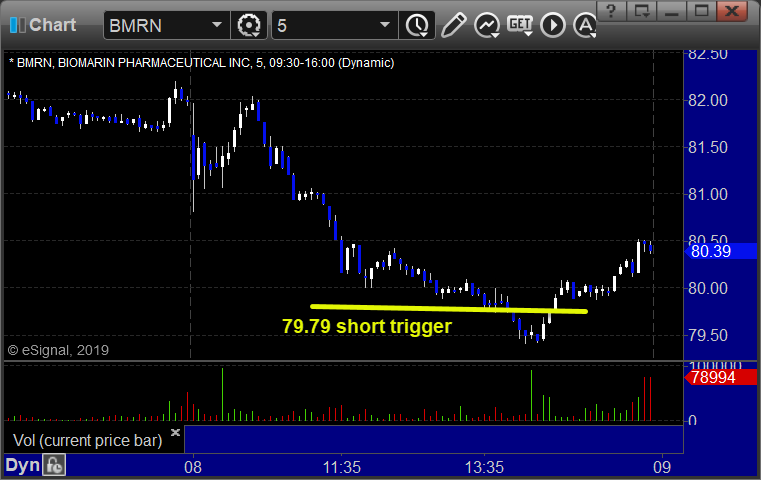Select the yellow short trigger line
The height and width of the screenshot is (480, 761).
(449, 309)
